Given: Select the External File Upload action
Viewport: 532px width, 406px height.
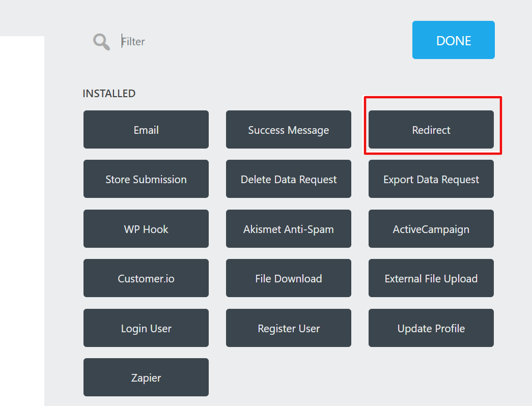Looking at the screenshot, I should click(431, 278).
